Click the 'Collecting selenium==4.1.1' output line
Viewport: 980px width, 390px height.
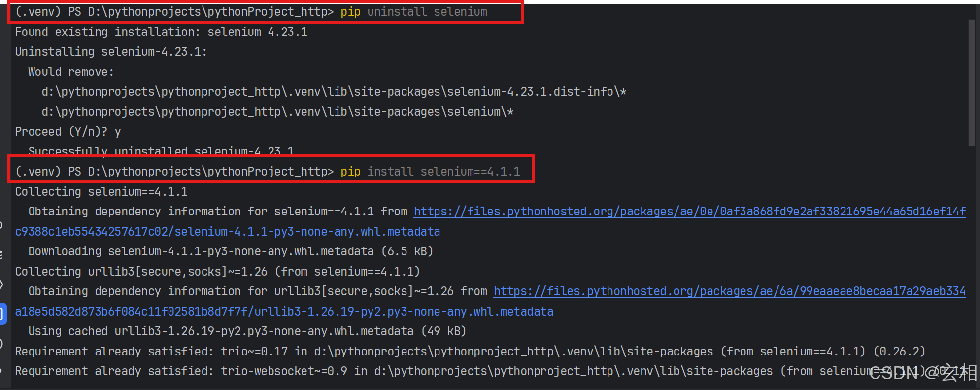tap(101, 192)
